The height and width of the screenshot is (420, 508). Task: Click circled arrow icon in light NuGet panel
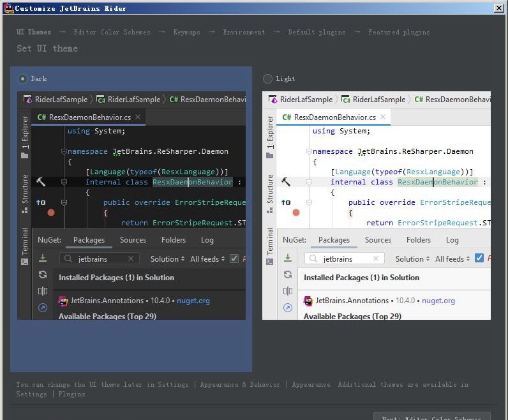point(288,308)
